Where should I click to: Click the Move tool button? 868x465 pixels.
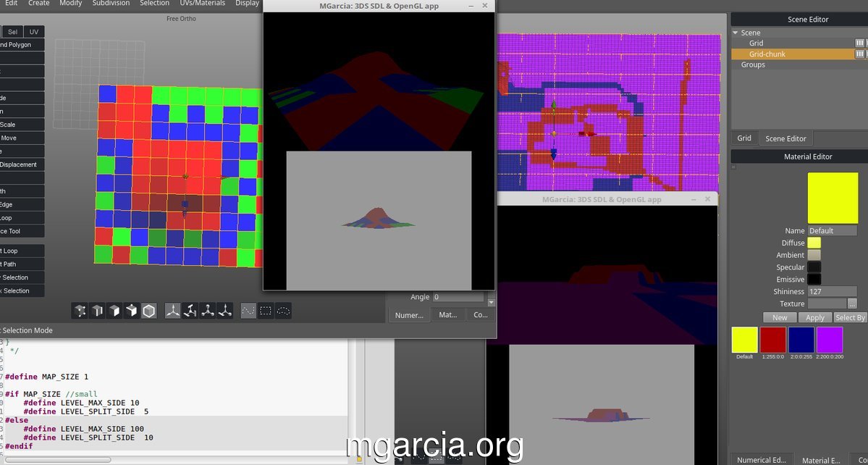tap(21, 138)
